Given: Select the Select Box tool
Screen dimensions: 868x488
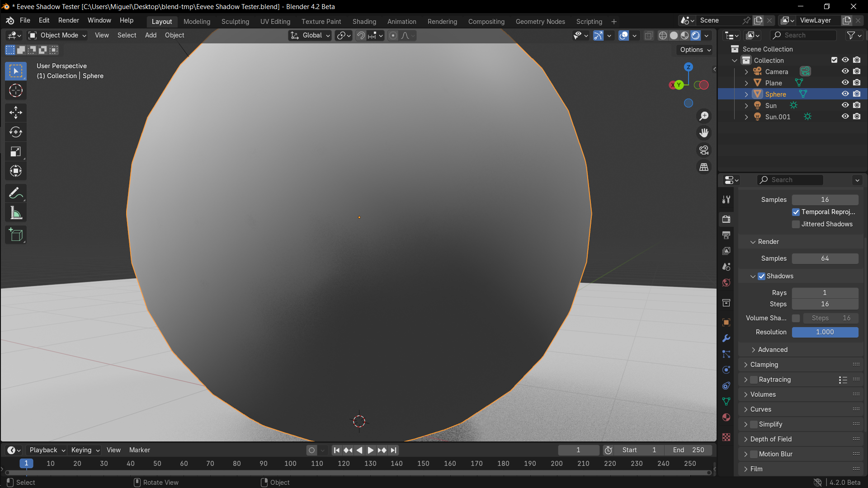Looking at the screenshot, I should tap(16, 71).
